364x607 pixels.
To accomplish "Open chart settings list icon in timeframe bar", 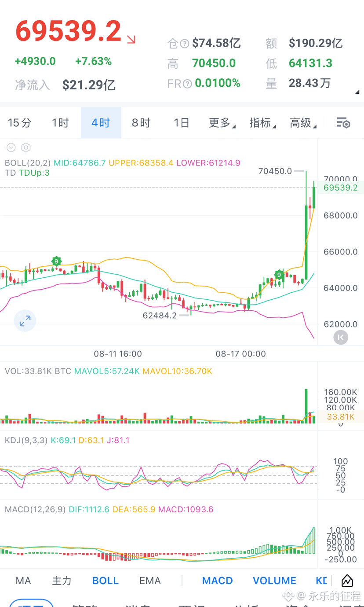I will pos(343,123).
